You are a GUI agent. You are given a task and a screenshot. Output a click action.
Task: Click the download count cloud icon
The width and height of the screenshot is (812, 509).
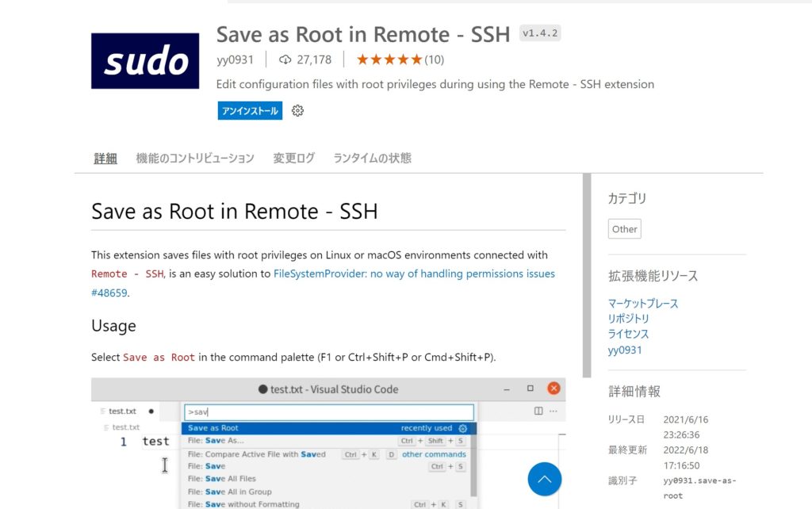coord(285,59)
